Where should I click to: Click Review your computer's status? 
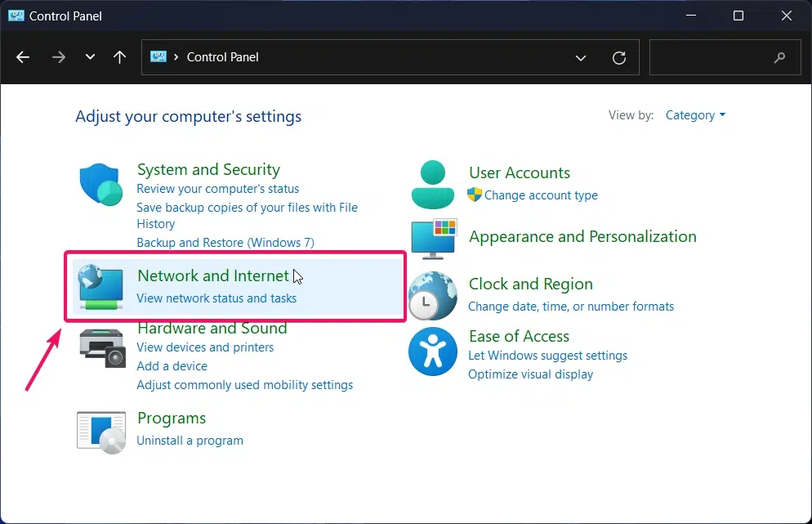[x=217, y=189]
